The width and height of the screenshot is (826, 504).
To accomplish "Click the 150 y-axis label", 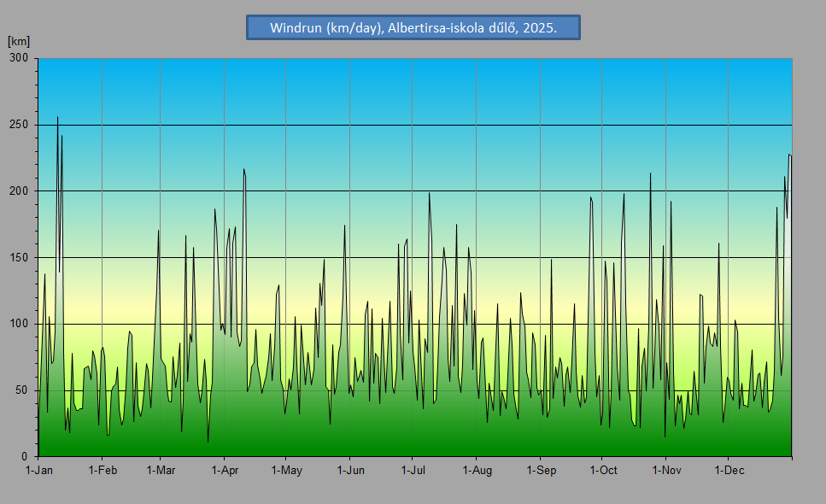I will point(19,258).
